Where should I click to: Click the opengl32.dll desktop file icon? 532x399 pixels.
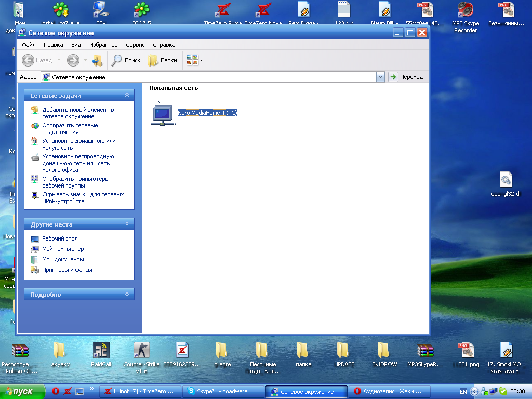tap(506, 180)
